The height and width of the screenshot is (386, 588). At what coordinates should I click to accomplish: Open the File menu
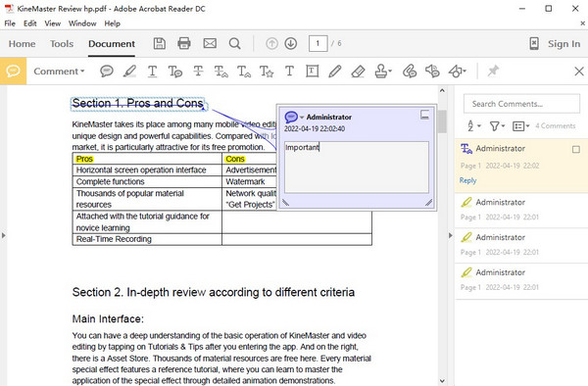[10, 24]
